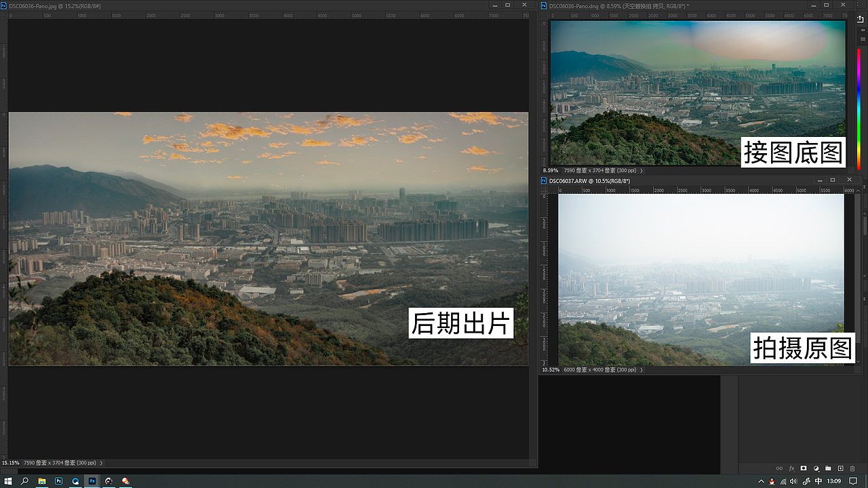
Task: Click the DSC06037.ARW original photo canvas
Action: 701,280
